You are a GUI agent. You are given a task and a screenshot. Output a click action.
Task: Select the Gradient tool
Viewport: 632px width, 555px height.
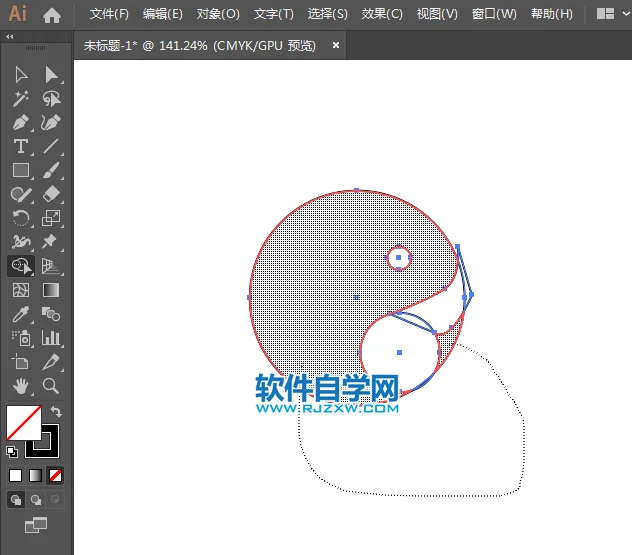[x=51, y=290]
